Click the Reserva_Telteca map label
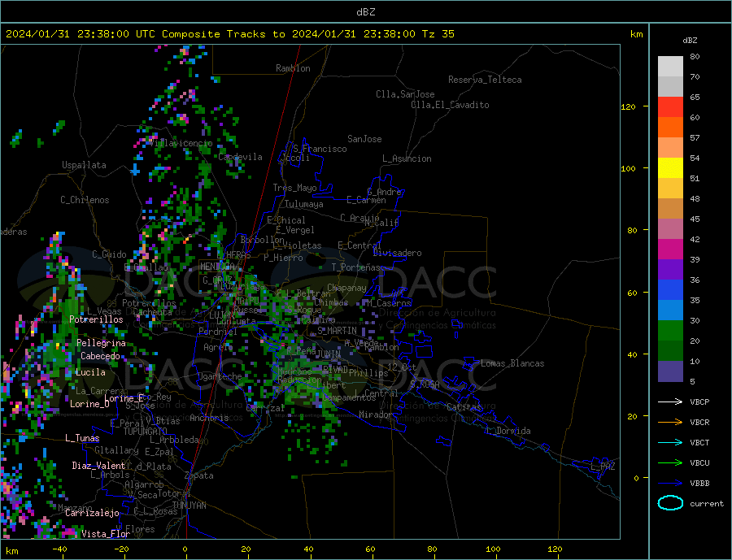This screenshot has width=732, height=560. coord(485,80)
